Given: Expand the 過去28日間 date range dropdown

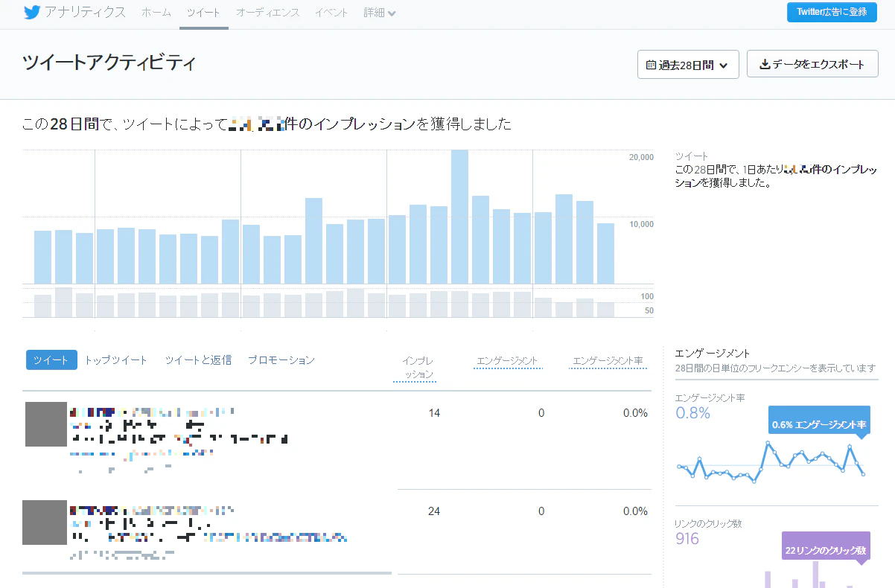Looking at the screenshot, I should [688, 65].
